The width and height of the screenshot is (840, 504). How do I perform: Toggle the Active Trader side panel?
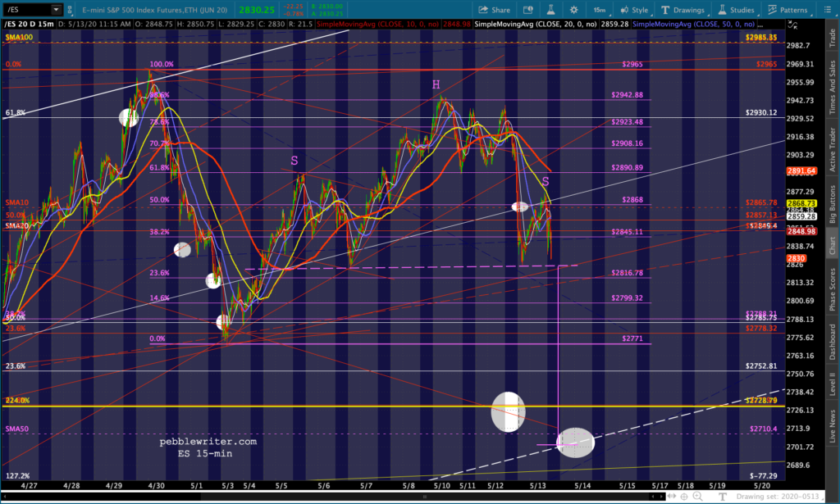tap(833, 150)
